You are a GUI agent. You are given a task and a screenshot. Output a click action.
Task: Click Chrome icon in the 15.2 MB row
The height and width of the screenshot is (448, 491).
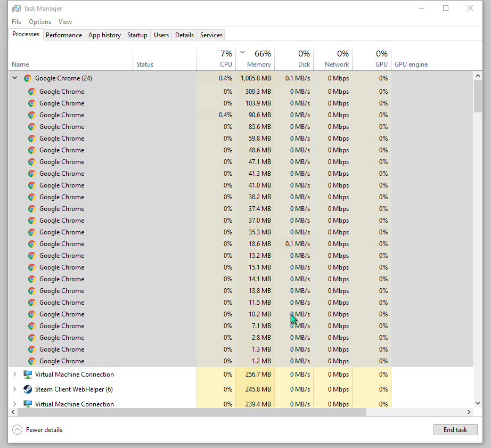point(31,256)
